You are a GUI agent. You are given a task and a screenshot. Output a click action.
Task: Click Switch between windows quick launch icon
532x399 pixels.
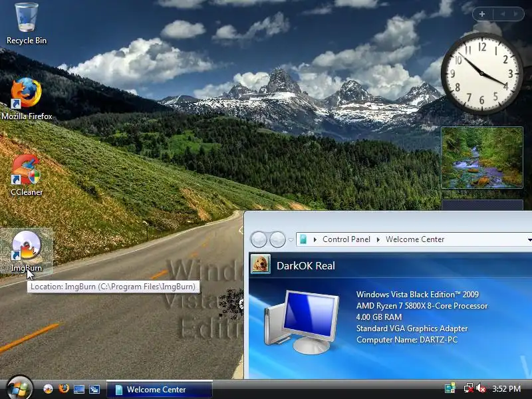click(x=94, y=389)
